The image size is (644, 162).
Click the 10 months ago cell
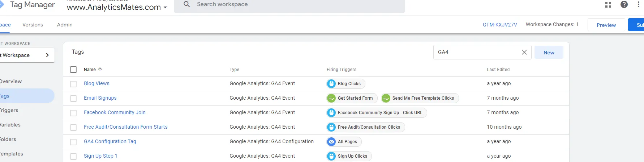click(504, 127)
